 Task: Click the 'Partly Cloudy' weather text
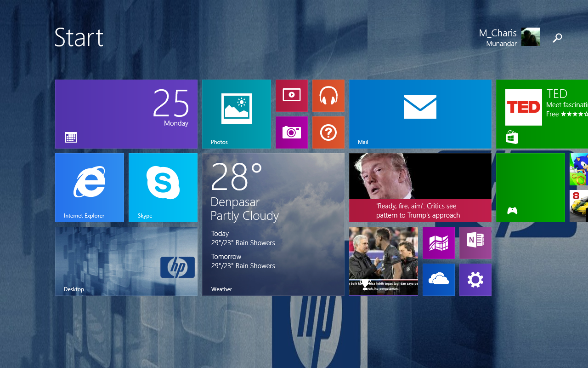[245, 216]
